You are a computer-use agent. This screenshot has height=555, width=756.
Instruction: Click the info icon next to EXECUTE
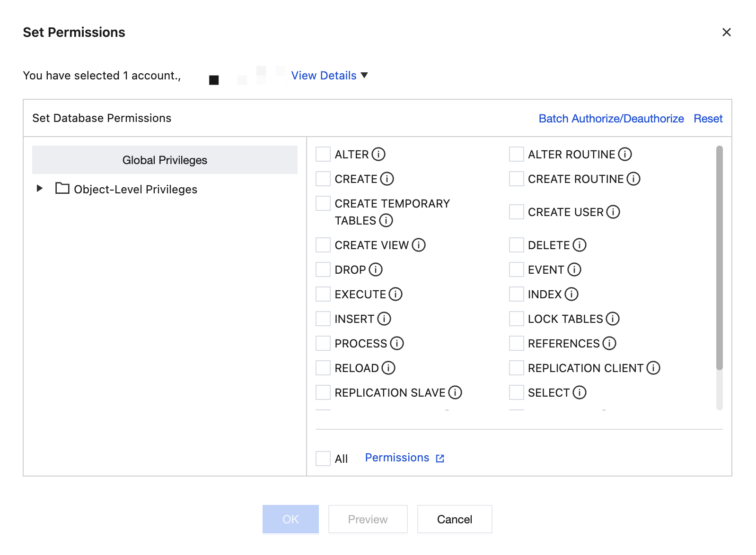pos(396,294)
